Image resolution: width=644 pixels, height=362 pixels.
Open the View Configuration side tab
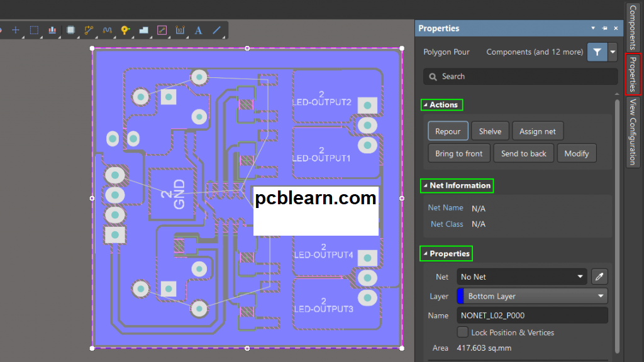tap(633, 132)
